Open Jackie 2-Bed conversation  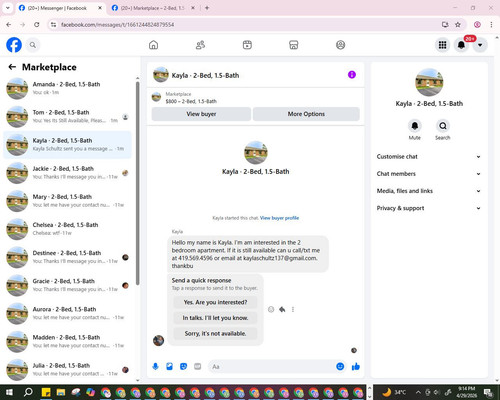[x=68, y=173]
